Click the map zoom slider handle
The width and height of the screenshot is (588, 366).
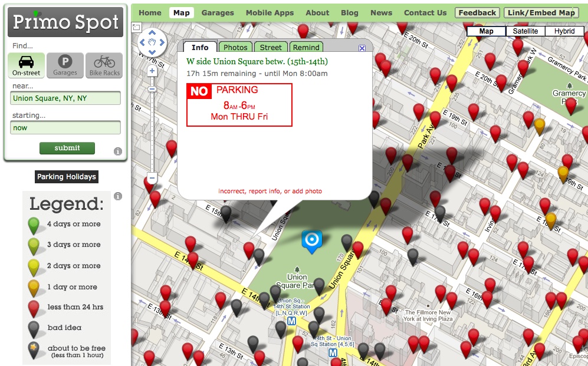point(152,90)
